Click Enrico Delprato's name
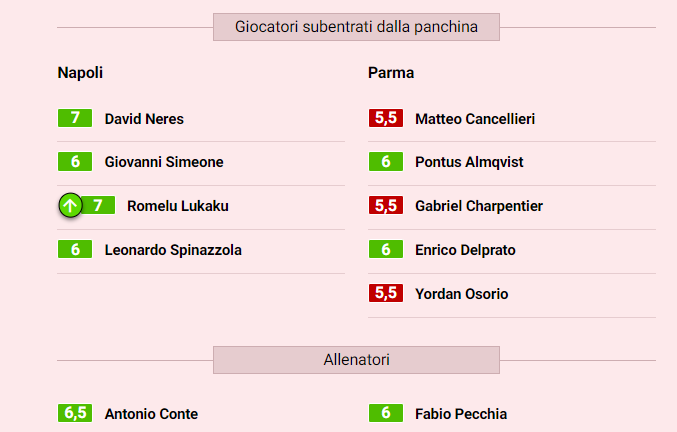This screenshot has width=677, height=432. click(x=465, y=250)
